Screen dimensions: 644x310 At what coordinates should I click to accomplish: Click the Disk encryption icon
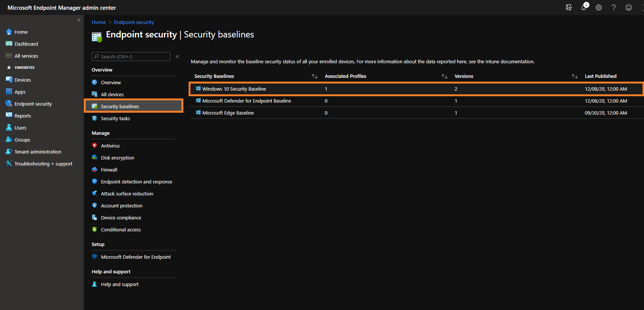point(95,158)
